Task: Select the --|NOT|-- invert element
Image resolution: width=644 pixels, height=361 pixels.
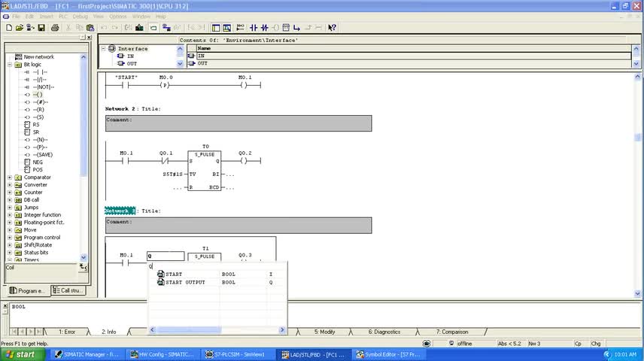Action: pyautogui.click(x=43, y=86)
